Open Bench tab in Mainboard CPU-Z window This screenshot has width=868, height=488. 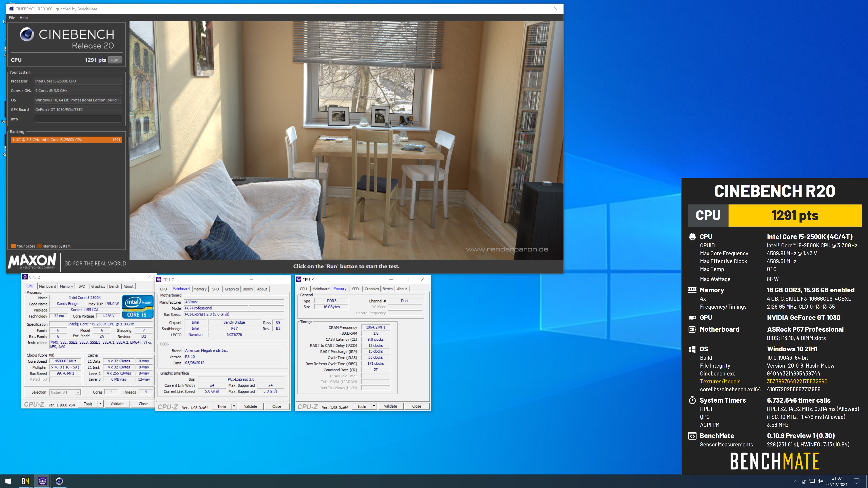click(x=248, y=289)
